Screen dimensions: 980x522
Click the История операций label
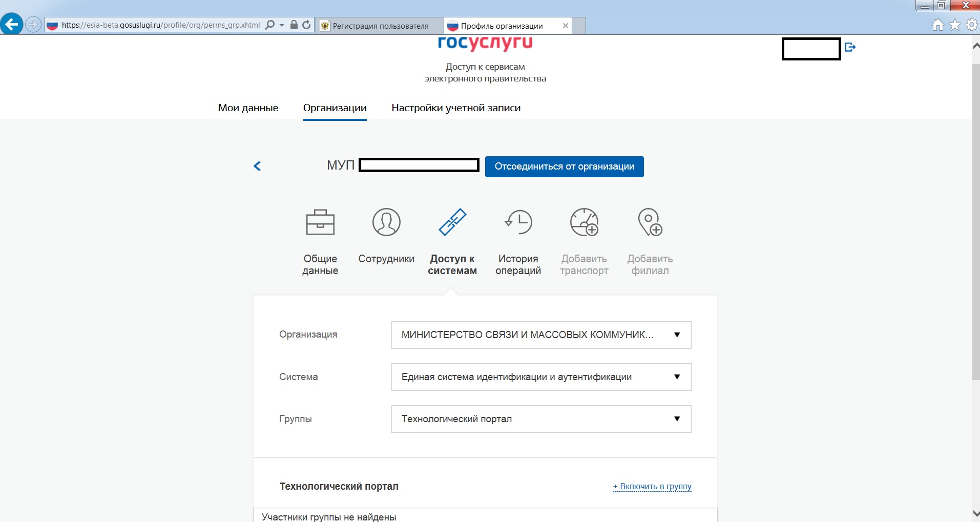[x=518, y=265]
